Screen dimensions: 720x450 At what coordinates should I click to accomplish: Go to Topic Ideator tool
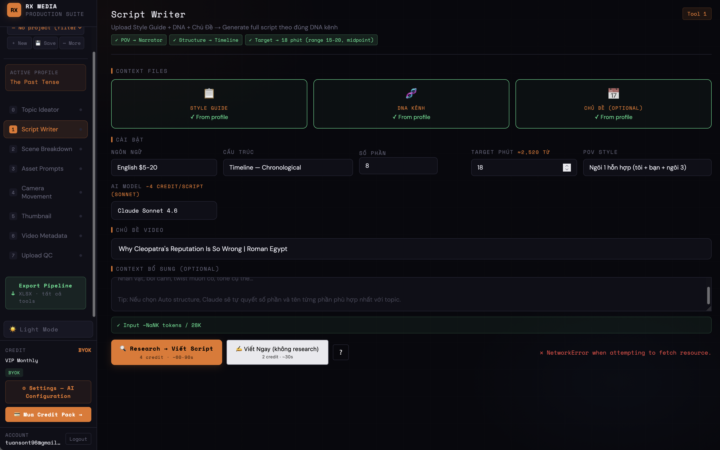45,110
